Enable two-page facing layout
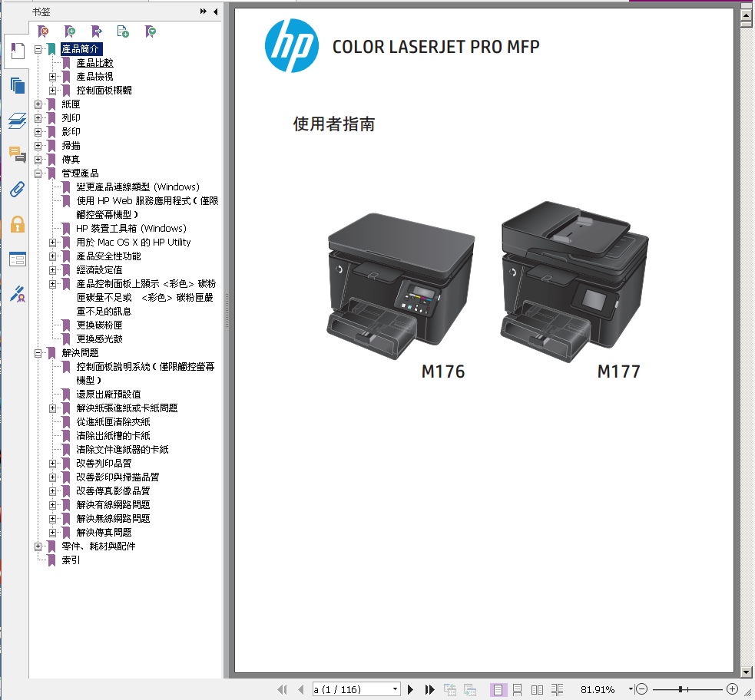 point(537,689)
